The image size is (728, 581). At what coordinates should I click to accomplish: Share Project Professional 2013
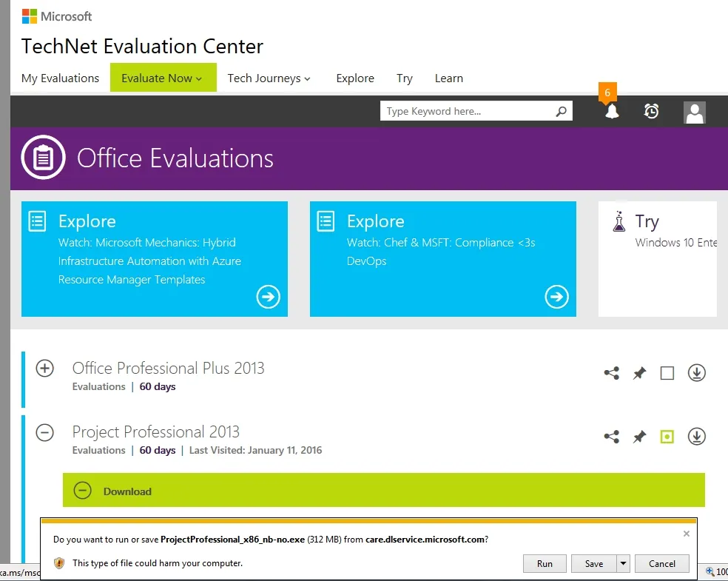pos(611,437)
